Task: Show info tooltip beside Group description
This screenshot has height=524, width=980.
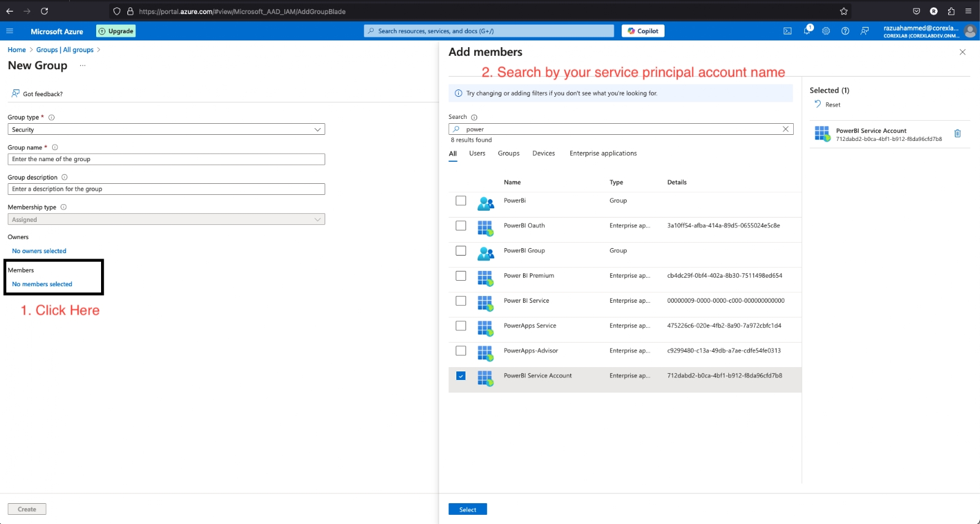Action: point(64,177)
